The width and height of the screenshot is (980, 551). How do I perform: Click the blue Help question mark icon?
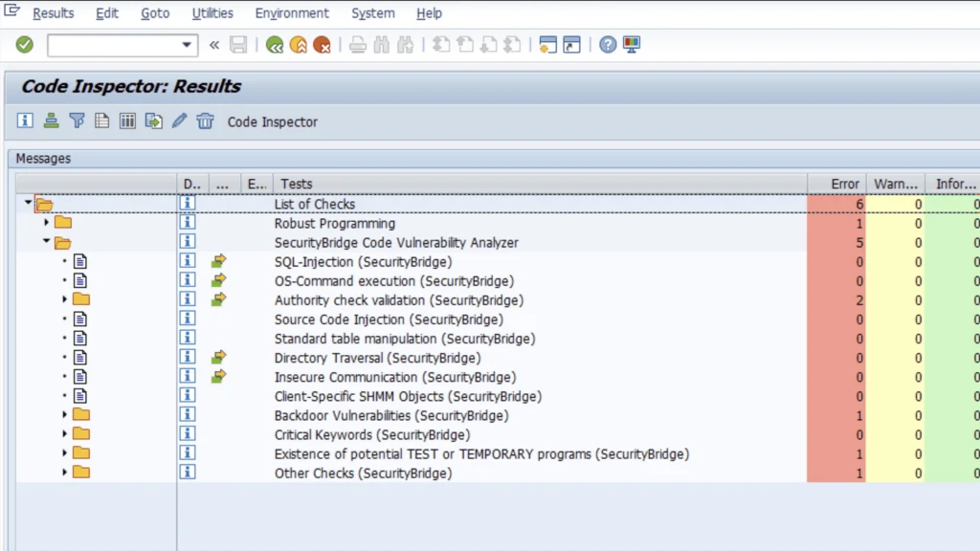pos(608,44)
